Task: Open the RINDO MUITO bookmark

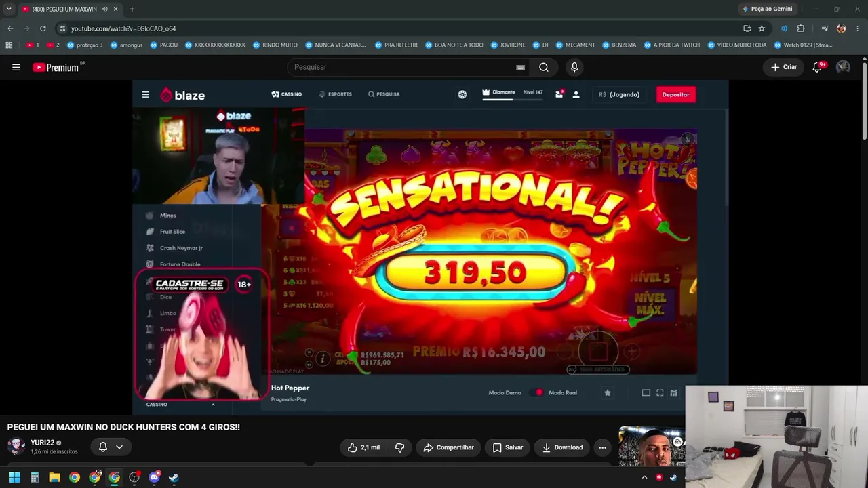Action: (275, 45)
